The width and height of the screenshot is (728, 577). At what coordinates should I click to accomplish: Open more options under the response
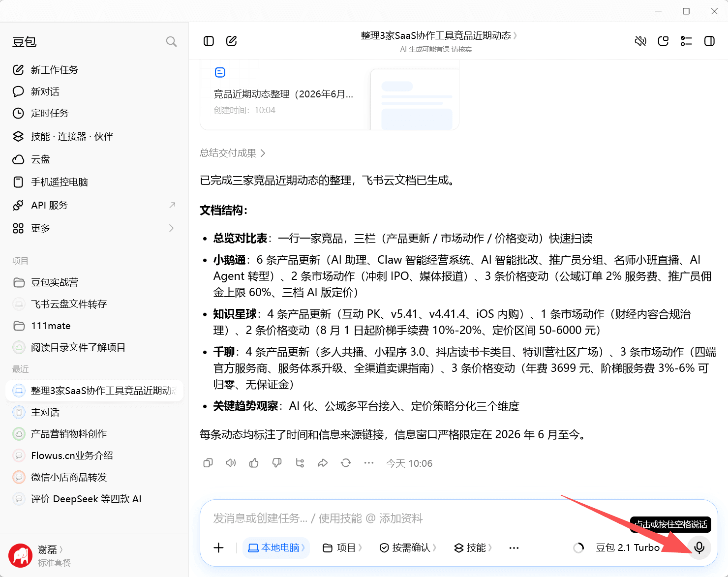click(369, 463)
